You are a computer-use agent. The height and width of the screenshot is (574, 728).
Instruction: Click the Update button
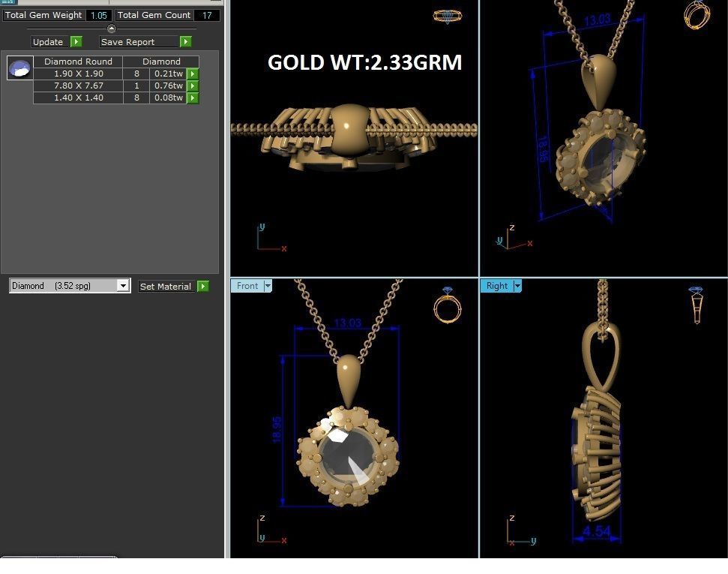[x=50, y=42]
